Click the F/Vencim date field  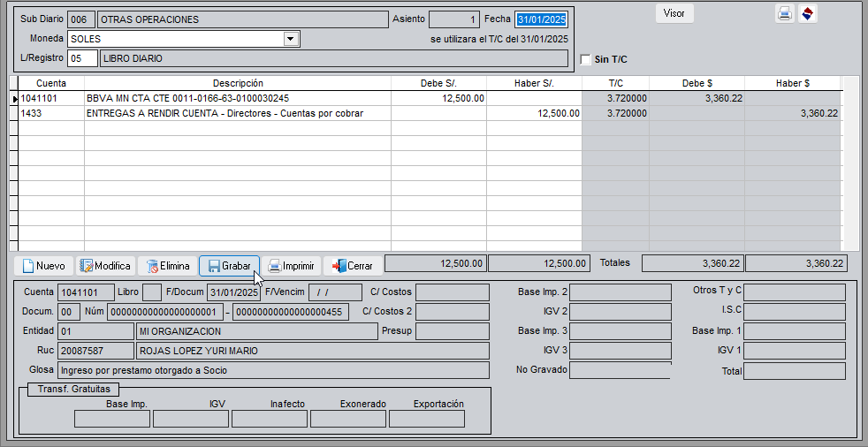pyautogui.click(x=336, y=292)
